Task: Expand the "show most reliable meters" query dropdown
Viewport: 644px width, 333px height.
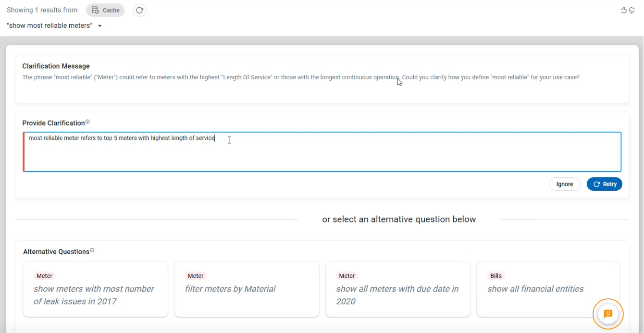Action: 100,26
